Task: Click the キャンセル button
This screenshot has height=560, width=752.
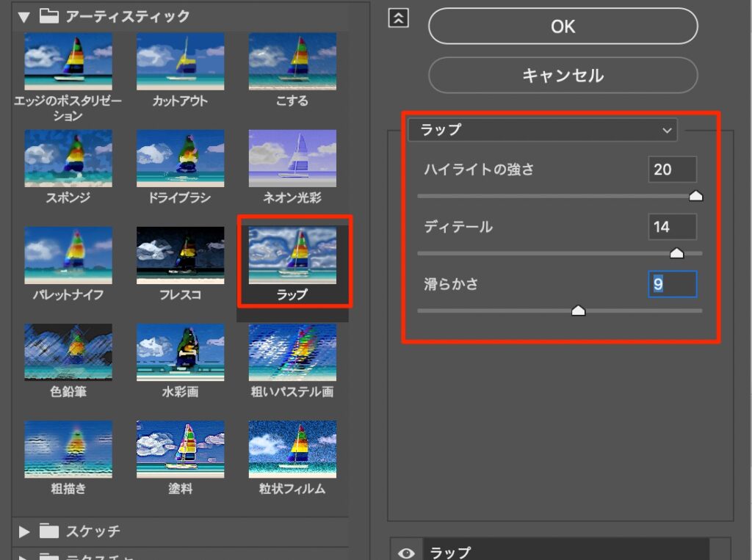Action: coord(563,75)
